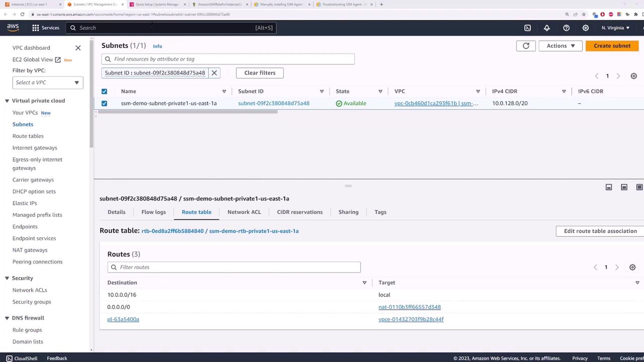Switch to the Flow logs tab
Screen dimensions: 644x362
pos(153,212)
